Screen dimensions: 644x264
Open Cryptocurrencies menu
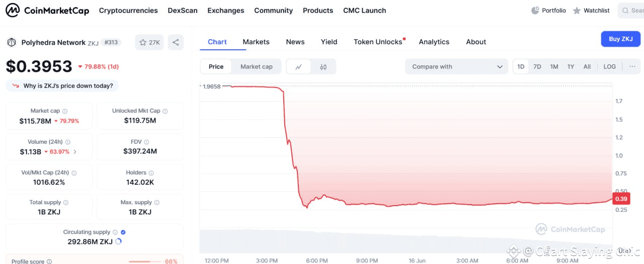click(128, 11)
